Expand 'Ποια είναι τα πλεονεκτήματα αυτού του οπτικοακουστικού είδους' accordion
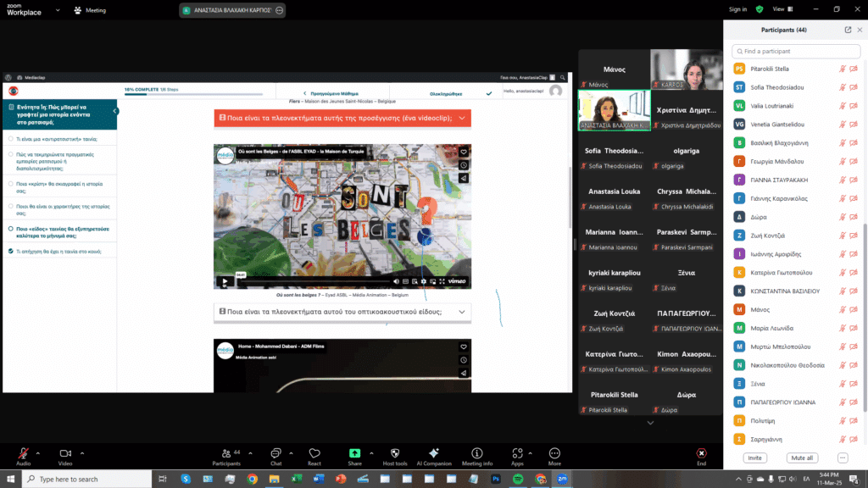The height and width of the screenshot is (488, 868). click(x=342, y=312)
